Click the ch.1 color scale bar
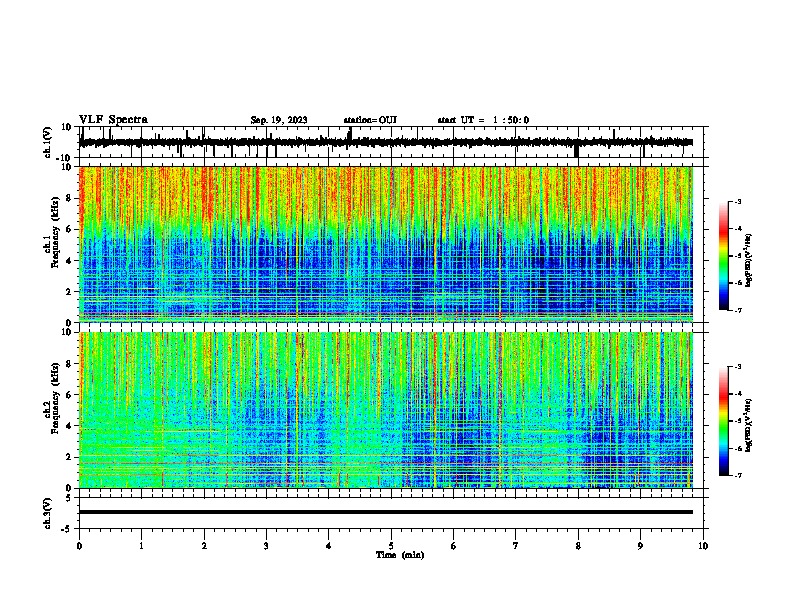This screenshot has height=612, width=792. [x=724, y=256]
